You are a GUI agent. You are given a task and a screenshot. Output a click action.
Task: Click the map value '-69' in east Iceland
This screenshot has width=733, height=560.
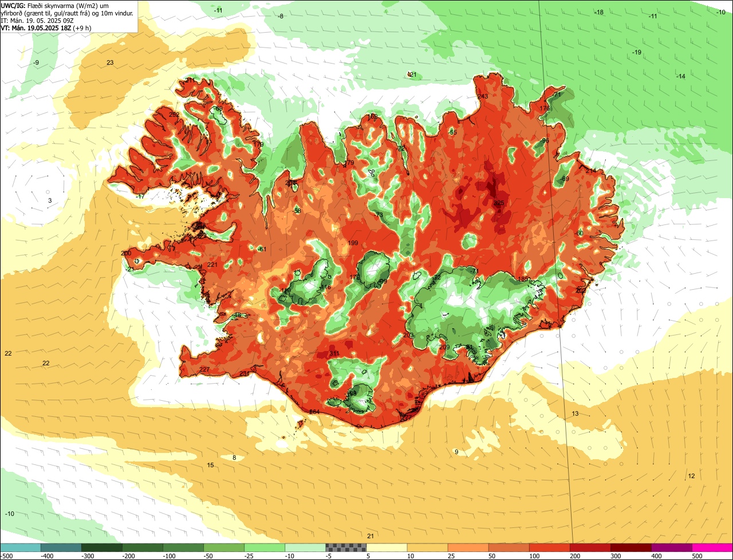pyautogui.click(x=565, y=179)
